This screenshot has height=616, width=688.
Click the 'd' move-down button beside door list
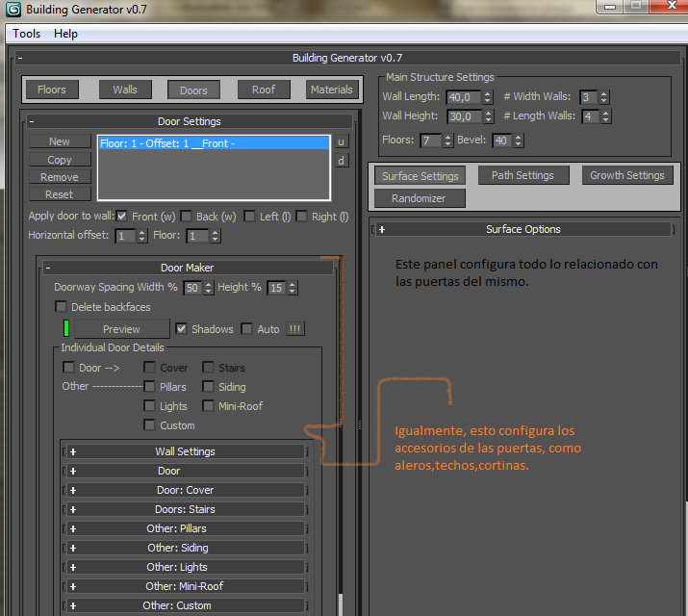pos(341,161)
